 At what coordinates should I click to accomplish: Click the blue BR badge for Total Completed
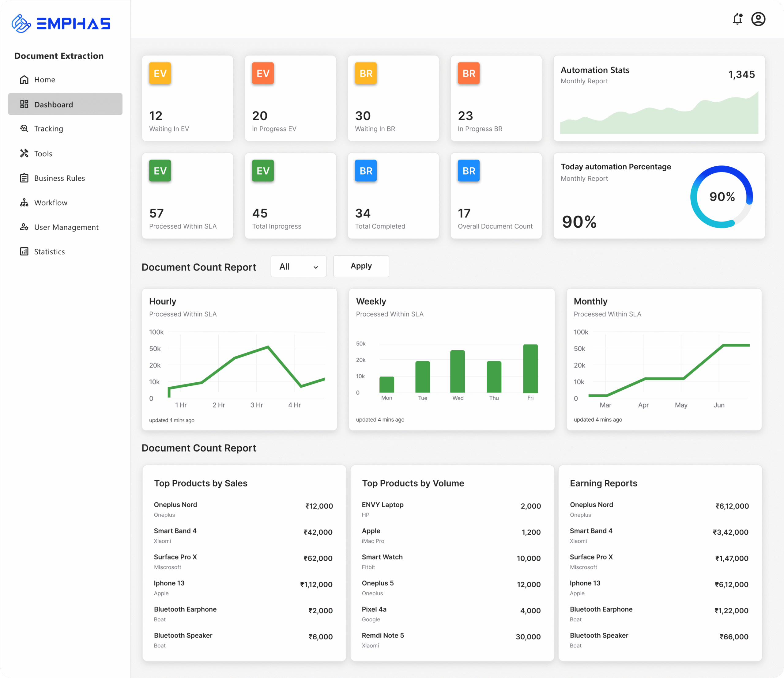pos(366,171)
